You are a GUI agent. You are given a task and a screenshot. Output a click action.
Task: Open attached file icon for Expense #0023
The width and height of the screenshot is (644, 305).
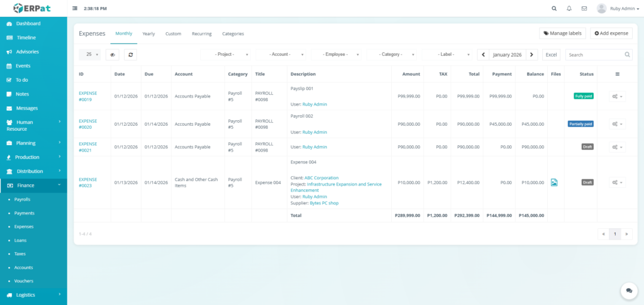(x=554, y=182)
